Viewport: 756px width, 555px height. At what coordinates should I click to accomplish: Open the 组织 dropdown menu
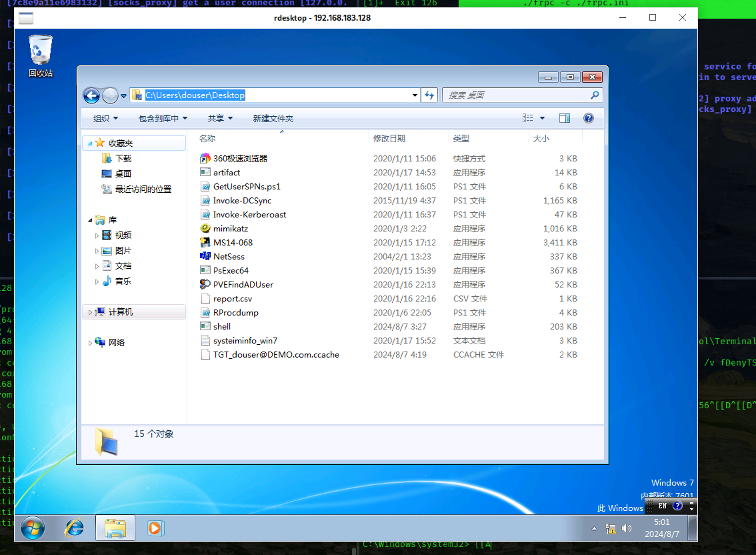[x=105, y=119]
